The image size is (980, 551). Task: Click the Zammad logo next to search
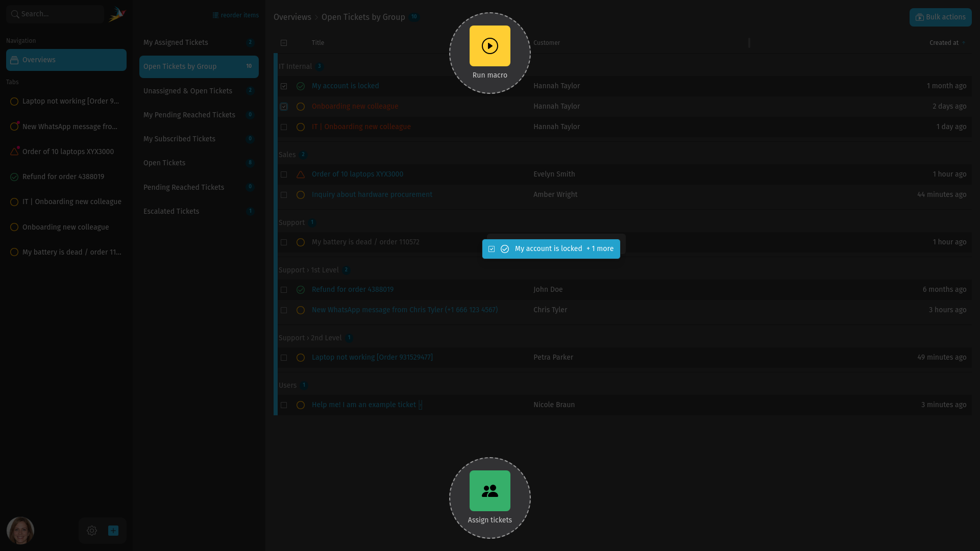tap(117, 14)
